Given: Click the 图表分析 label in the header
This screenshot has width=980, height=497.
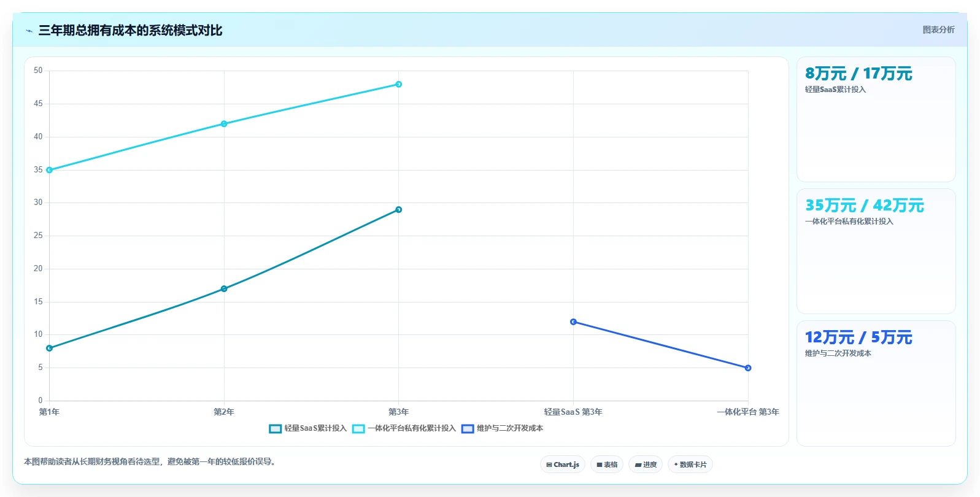Looking at the screenshot, I should pos(938,29).
